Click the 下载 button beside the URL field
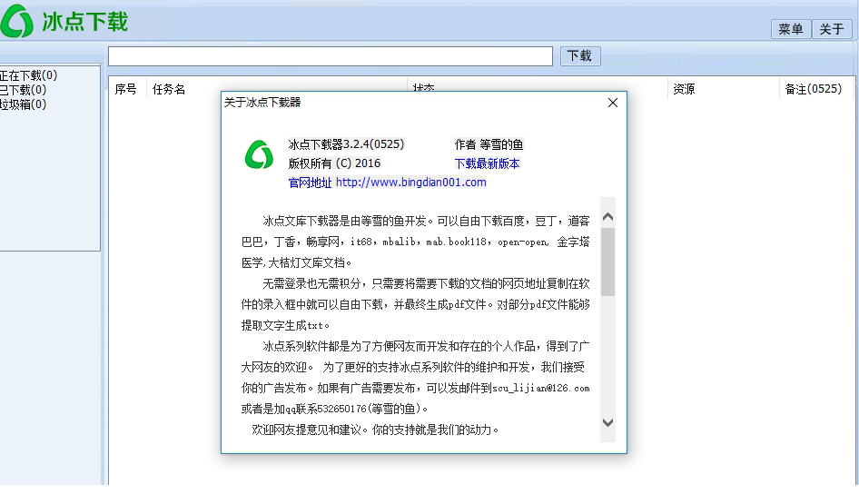Image resolution: width=859 pixels, height=504 pixels. 579,56
